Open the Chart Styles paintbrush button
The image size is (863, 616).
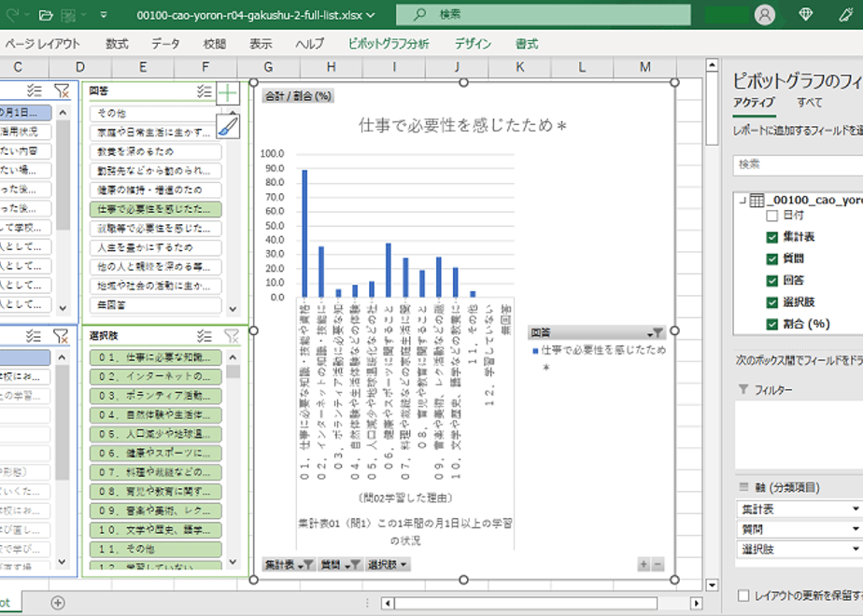[x=228, y=127]
